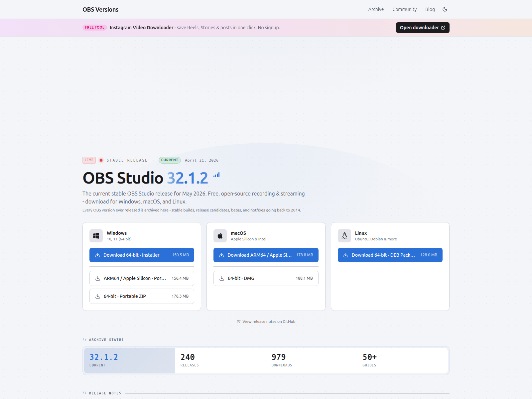The image size is (532, 399).
Task: Click the Windows logo icon
Action: (x=96, y=236)
